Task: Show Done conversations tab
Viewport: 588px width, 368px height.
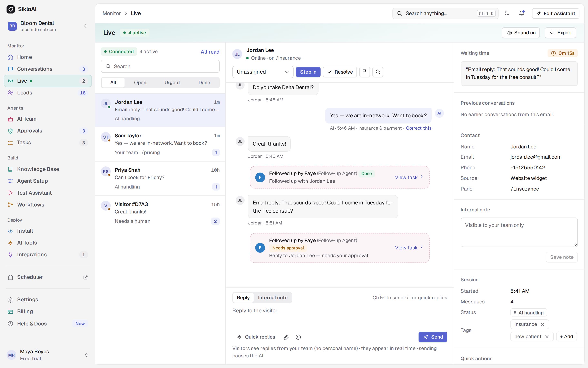Action: (x=204, y=83)
